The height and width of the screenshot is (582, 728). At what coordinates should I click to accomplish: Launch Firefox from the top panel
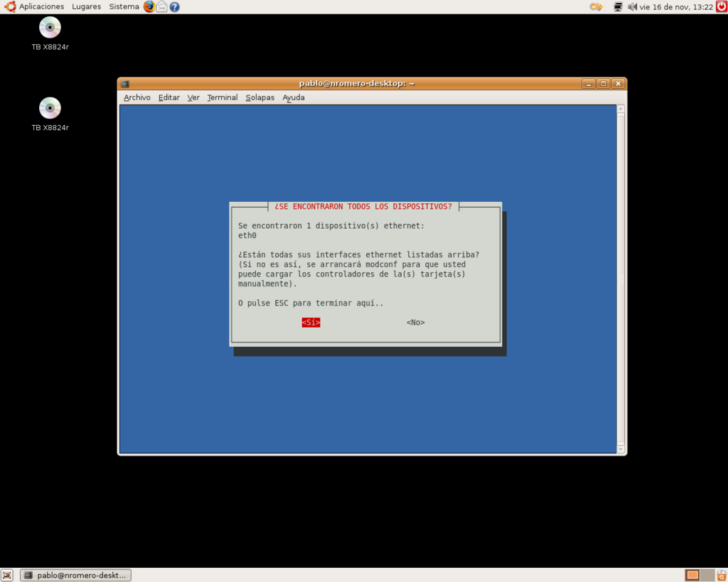click(x=149, y=6)
